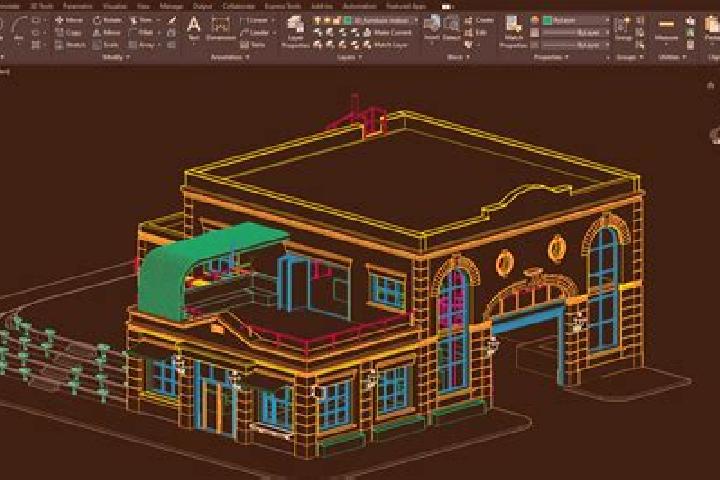Toggle the current layer lock icon
The image size is (720, 480).
337,20
